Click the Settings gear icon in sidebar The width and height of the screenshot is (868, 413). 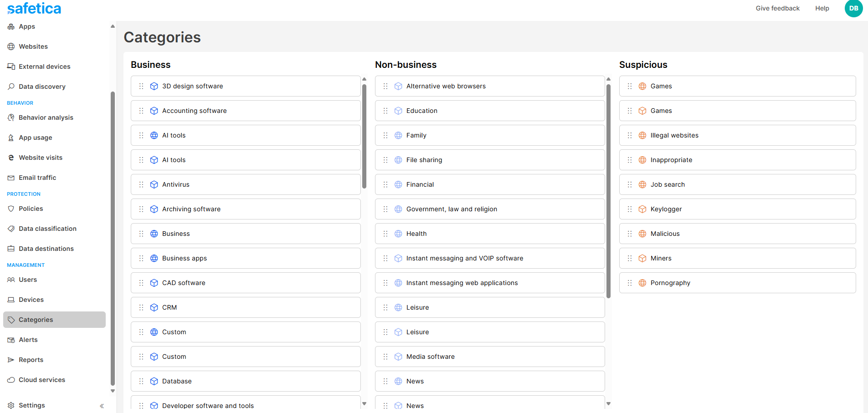[11, 405]
